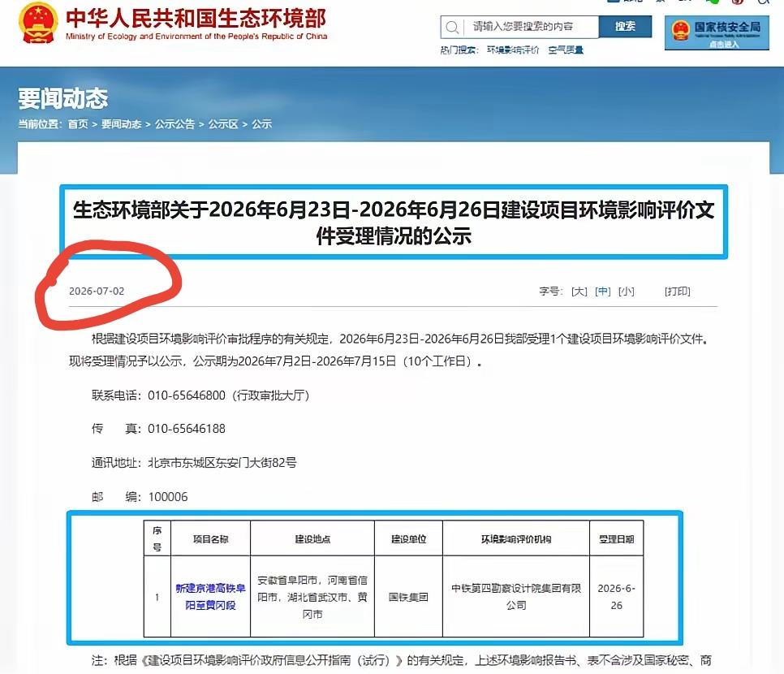Image resolution: width=784 pixels, height=674 pixels.
Task: Click the blue 搜索 button
Action: tap(625, 27)
